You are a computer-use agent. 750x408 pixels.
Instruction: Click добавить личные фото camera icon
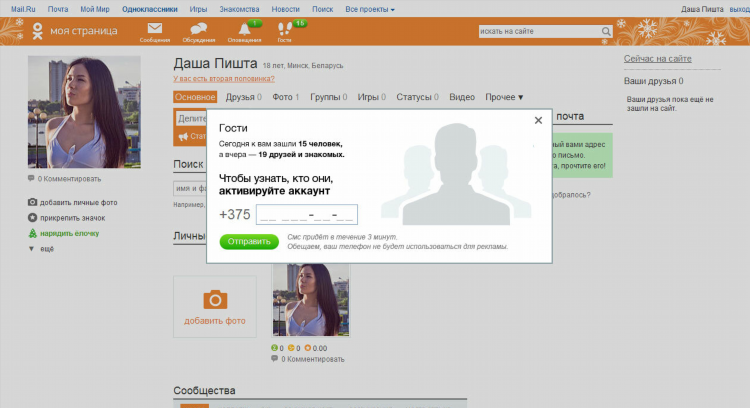click(x=32, y=202)
